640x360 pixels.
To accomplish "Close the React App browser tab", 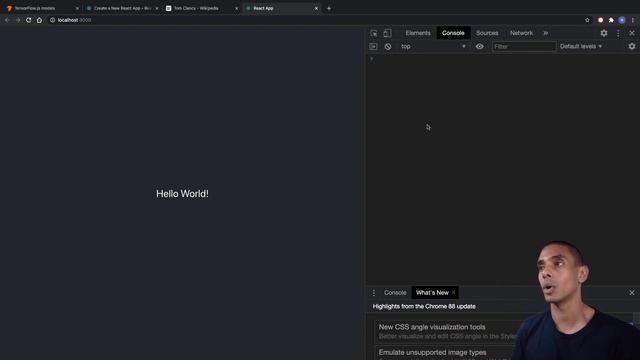I will coord(316,8).
